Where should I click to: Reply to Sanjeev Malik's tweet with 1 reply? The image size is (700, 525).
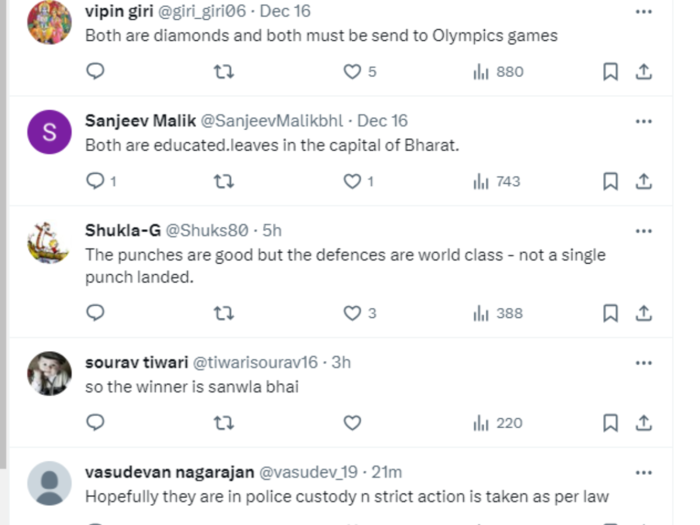click(x=101, y=181)
